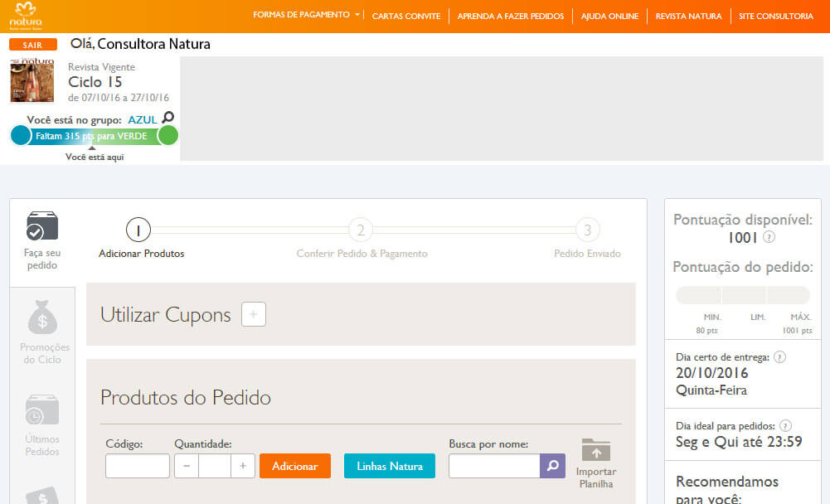Focus the Busca por nome field
This screenshot has height=504, width=830.
pos(494,466)
